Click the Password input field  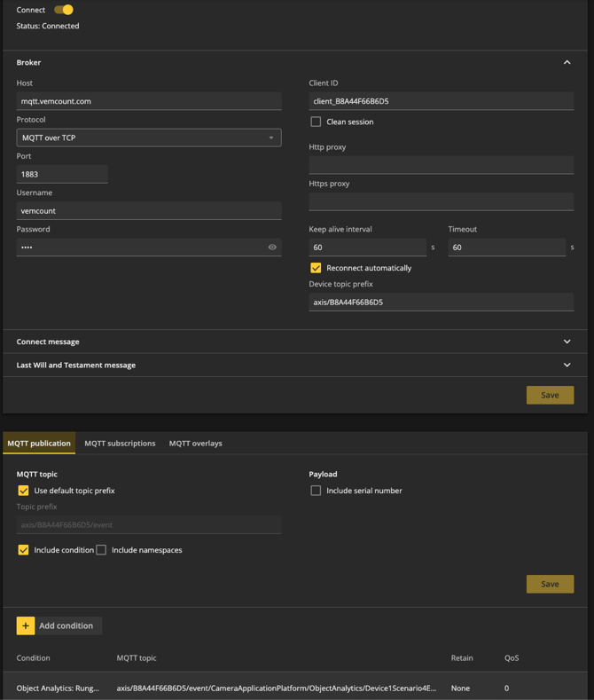(149, 248)
